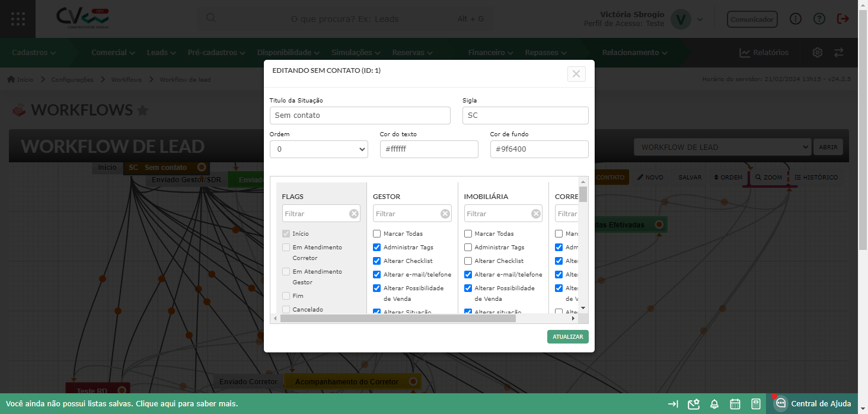Screen dimensions: 868x414
Task: Click the Cor do texto color field
Action: pos(429,149)
